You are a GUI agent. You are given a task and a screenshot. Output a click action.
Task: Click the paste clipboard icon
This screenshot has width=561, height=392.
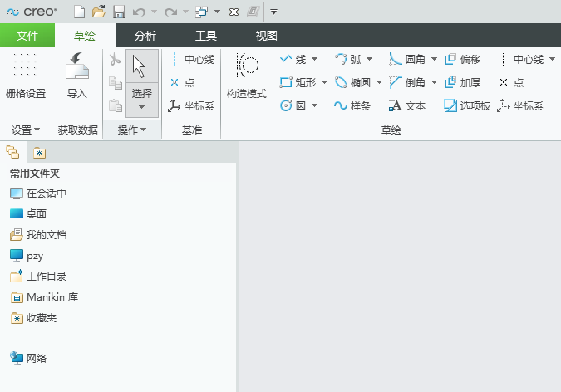click(116, 105)
